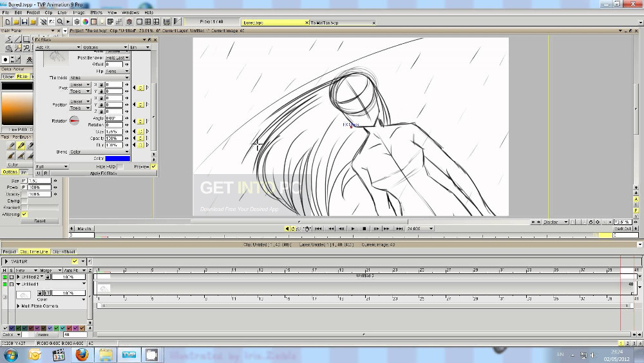This screenshot has height=363, width=644.
Task: Select the straight line tool in Main Panel
Action: [x=17, y=39]
